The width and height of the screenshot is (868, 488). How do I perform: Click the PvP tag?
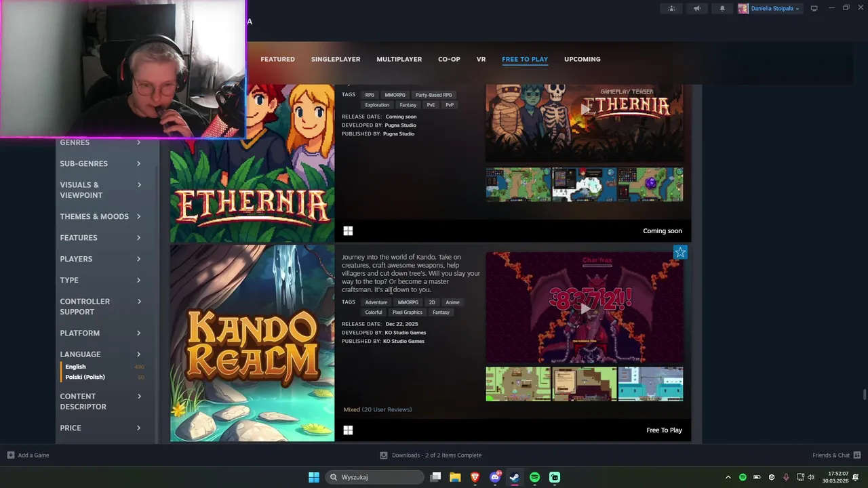pyautogui.click(x=450, y=105)
